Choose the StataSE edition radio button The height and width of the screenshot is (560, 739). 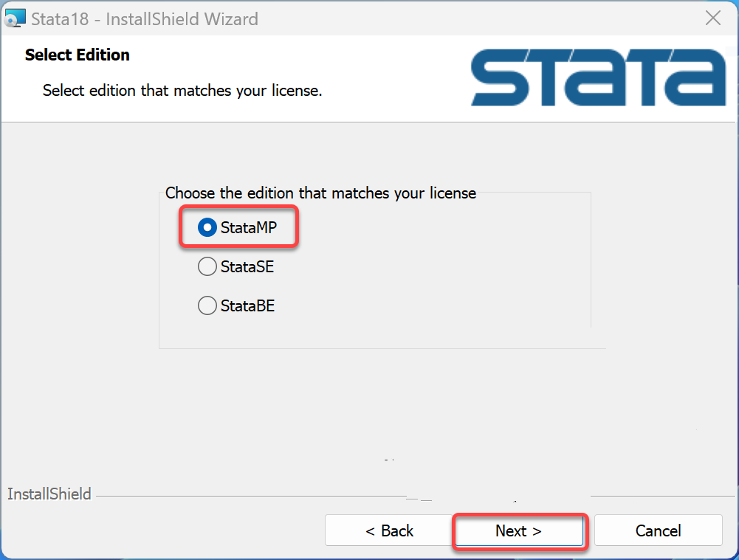coord(207,266)
